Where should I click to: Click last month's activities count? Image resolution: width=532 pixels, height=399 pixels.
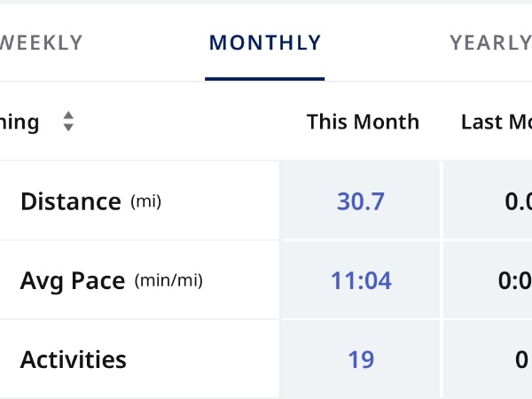coord(521,360)
